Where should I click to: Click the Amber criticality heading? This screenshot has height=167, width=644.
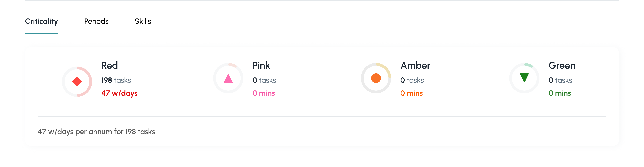pos(415,66)
